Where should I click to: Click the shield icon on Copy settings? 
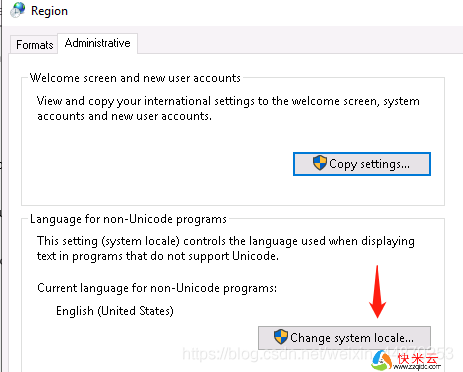pyautogui.click(x=320, y=163)
